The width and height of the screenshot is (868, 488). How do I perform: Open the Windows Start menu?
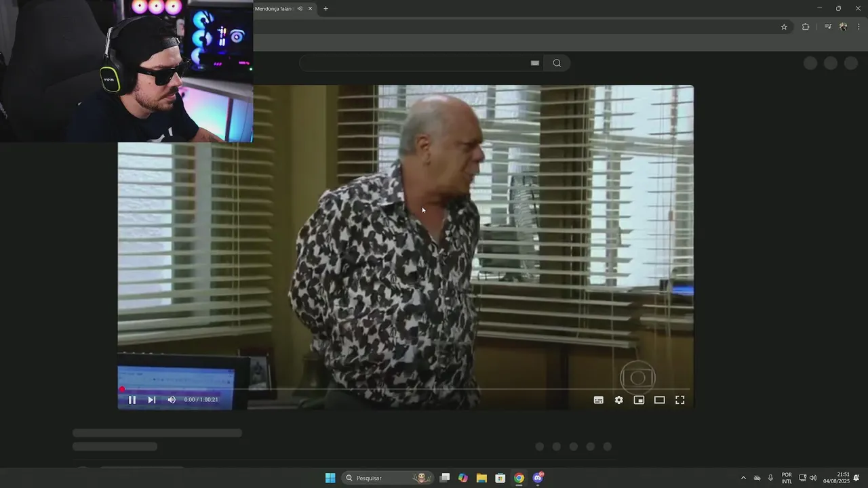pos(330,478)
